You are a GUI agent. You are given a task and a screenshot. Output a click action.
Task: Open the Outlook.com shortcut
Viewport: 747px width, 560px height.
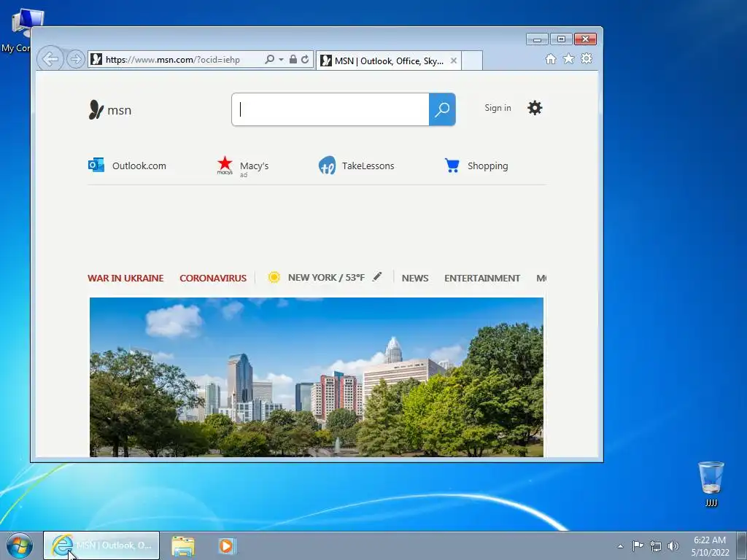coord(127,166)
